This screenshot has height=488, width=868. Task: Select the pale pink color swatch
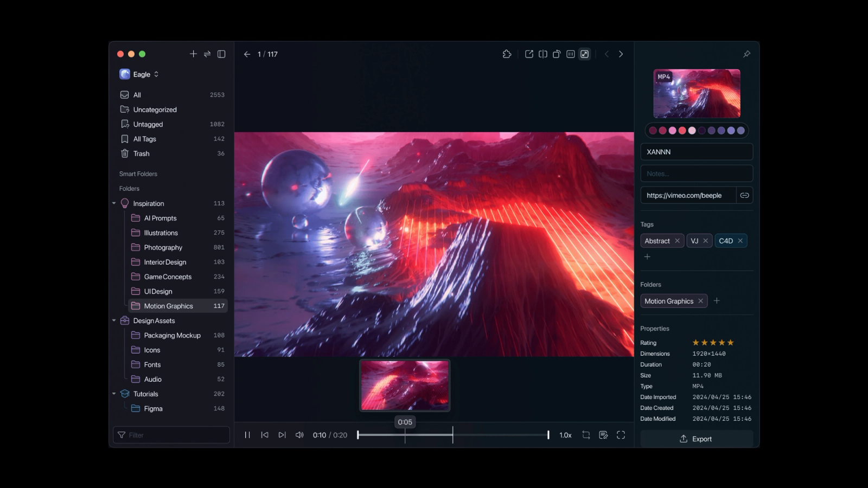pyautogui.click(x=692, y=131)
